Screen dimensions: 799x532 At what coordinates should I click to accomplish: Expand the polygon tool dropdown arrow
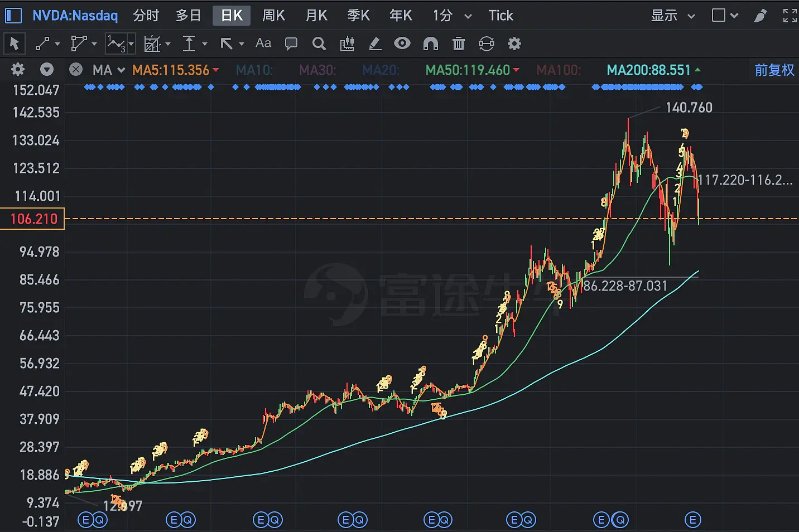click(x=94, y=43)
